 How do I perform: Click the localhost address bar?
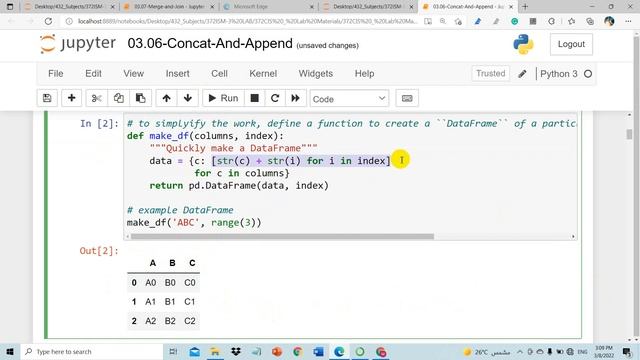pyautogui.click(x=247, y=21)
